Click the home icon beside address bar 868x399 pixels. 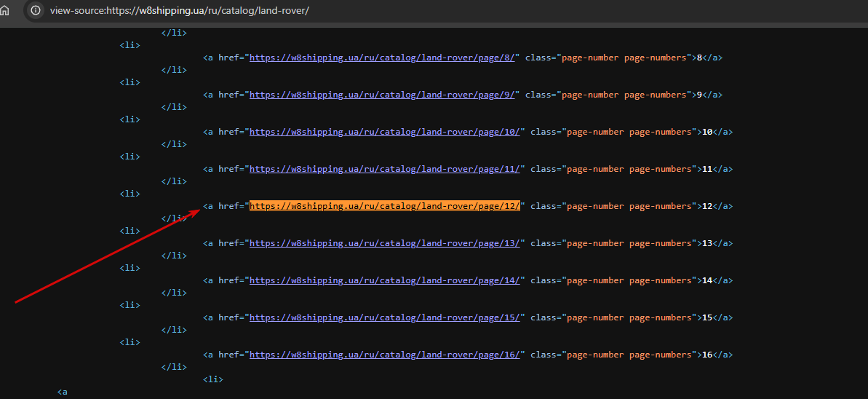[x=4, y=10]
